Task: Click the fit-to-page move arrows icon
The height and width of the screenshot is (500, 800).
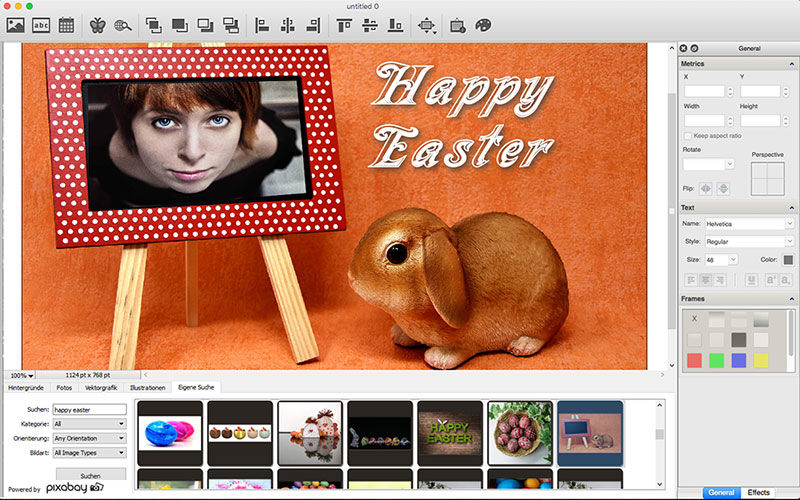Action: pyautogui.click(x=427, y=25)
